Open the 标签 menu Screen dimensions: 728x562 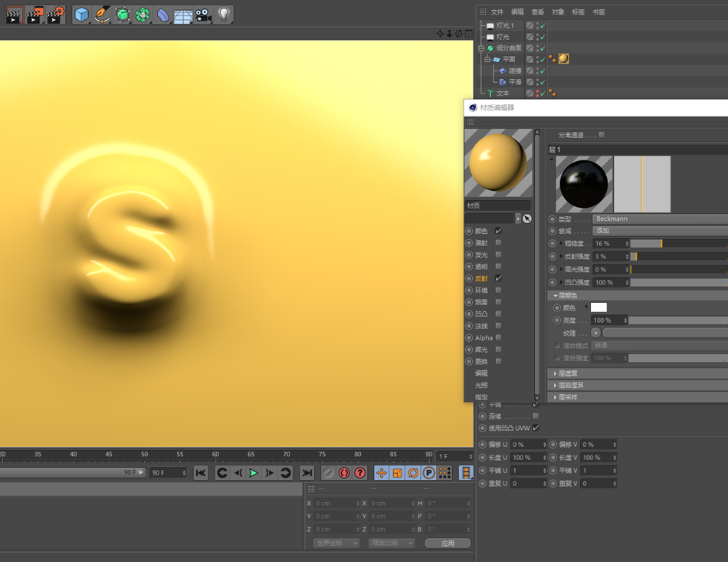(x=579, y=12)
